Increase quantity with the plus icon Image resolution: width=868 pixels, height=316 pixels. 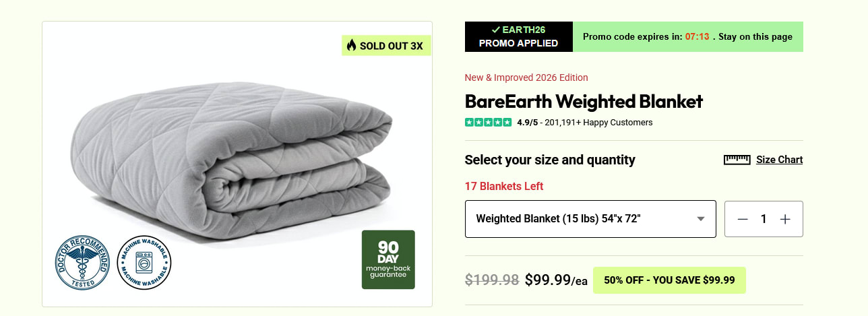784,219
